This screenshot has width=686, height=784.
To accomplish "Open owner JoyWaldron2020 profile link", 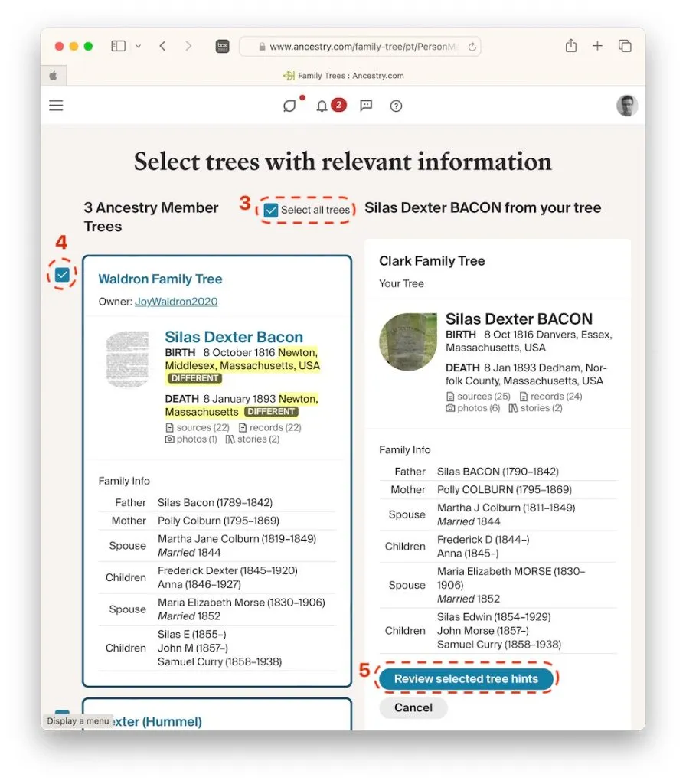I will [x=176, y=302].
